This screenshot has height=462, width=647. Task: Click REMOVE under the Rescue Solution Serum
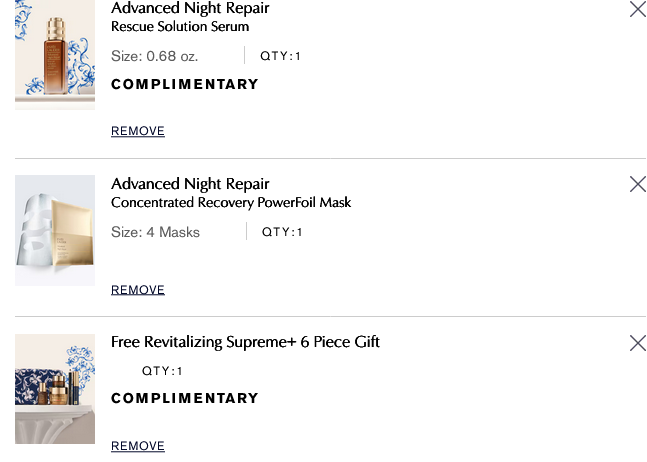point(138,131)
